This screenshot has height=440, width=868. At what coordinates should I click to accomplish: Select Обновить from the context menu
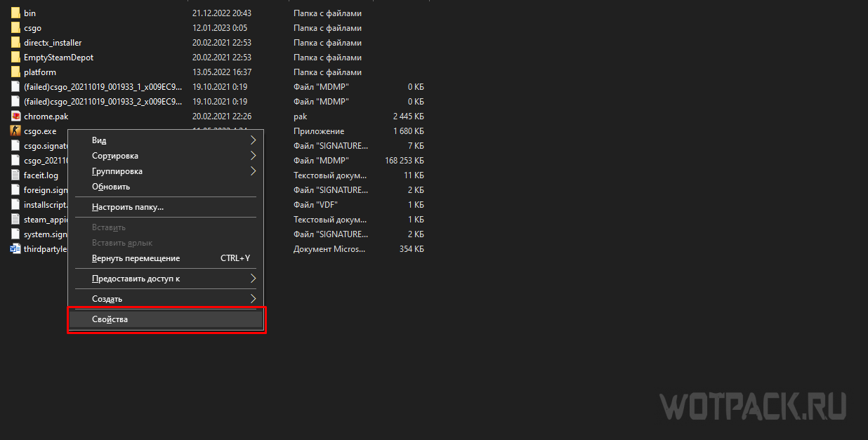[x=111, y=187]
